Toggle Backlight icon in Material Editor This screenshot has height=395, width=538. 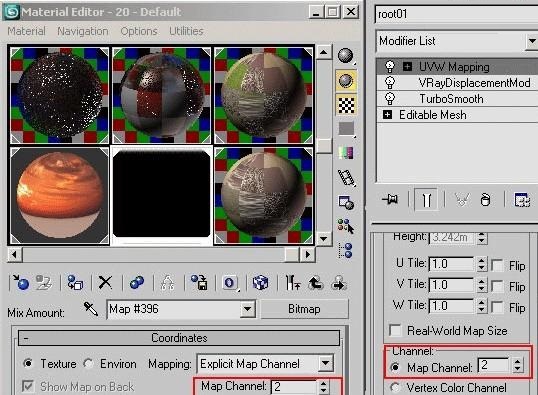click(x=346, y=81)
